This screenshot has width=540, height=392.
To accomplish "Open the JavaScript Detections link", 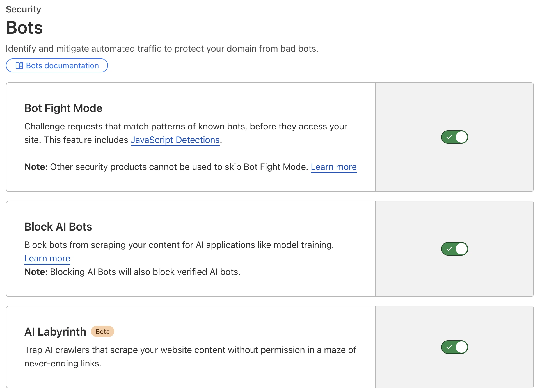I will pos(175,140).
